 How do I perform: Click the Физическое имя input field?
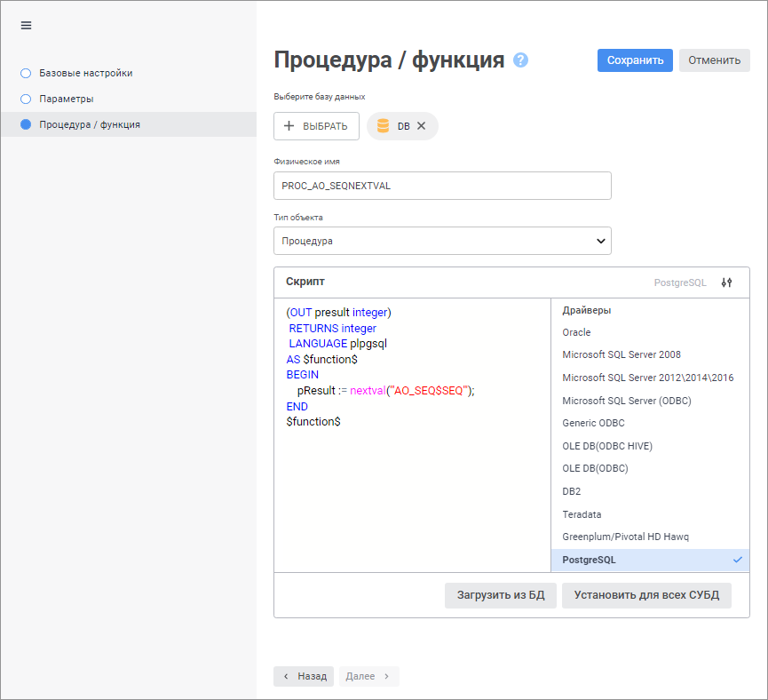tap(442, 186)
